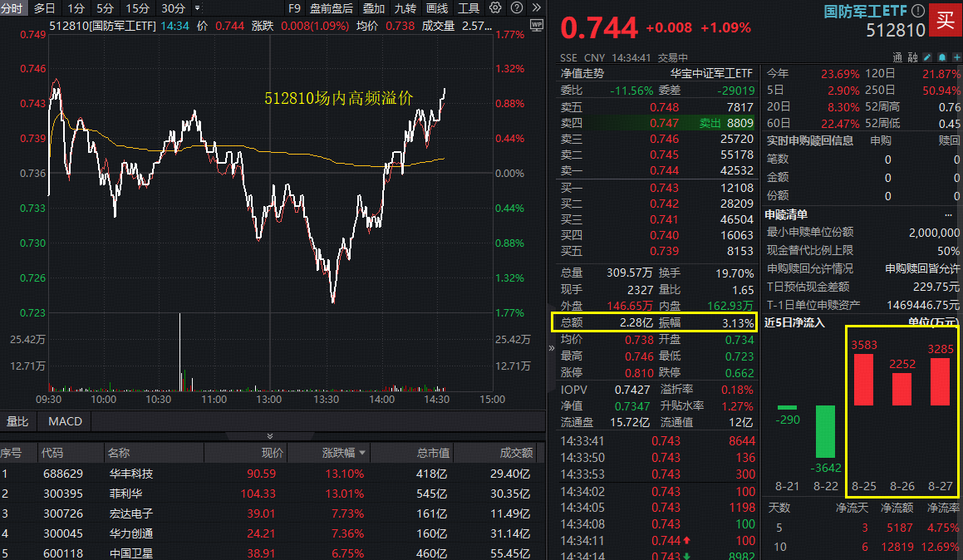Click the red 买 buy button
The image size is (963, 560).
click(x=947, y=20)
